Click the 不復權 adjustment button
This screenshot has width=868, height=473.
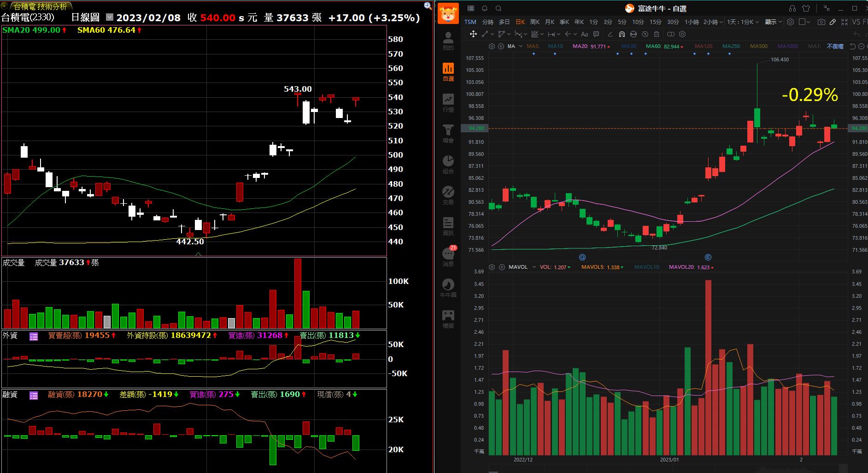tap(835, 46)
